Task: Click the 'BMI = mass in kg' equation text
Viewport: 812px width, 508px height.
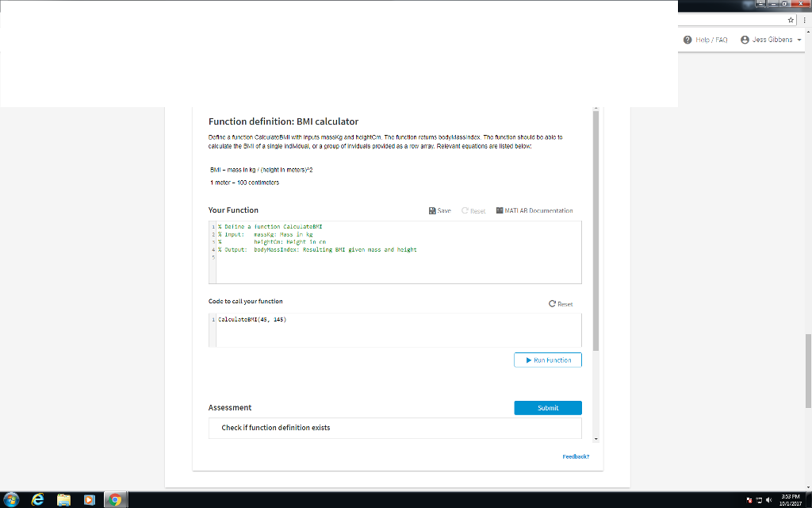Action: point(261,170)
